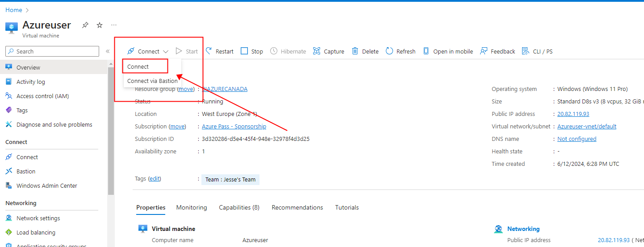Choose Connect via Bastion from dropdown
Viewport: 644px width, 247px height.
(152, 81)
